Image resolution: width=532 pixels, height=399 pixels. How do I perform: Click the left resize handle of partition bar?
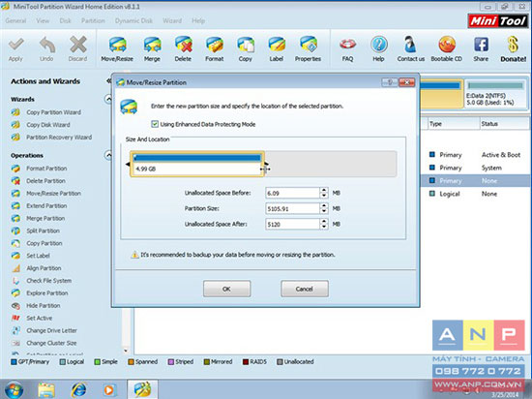click(128, 165)
